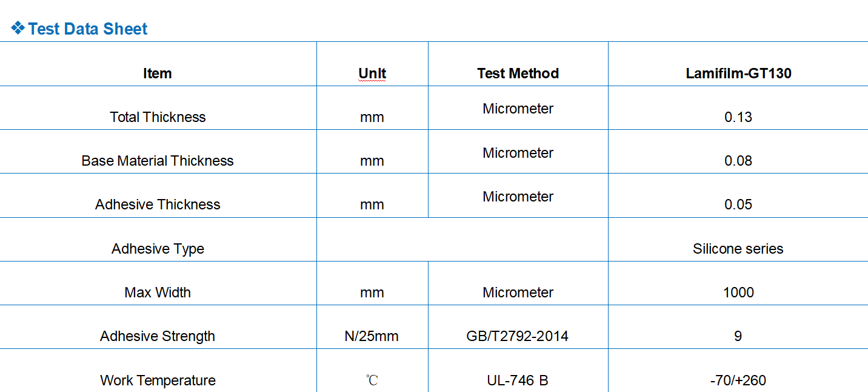The image size is (868, 392).
Task: Select the 0.05 value cell
Action: [738, 204]
